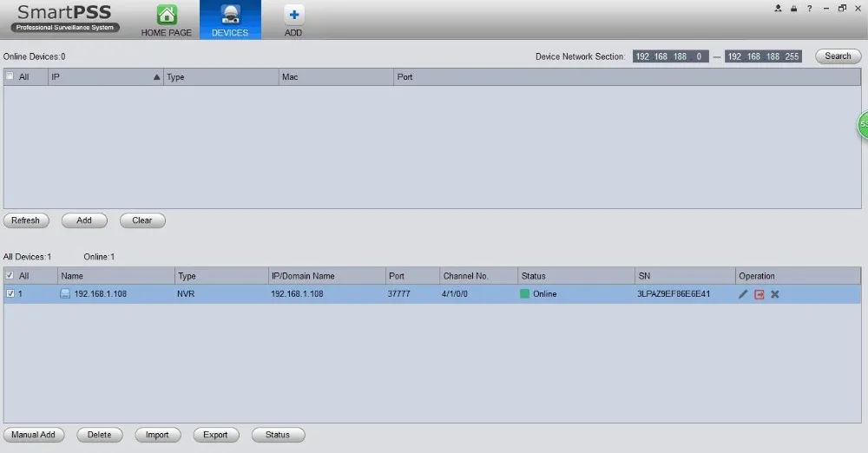Click the bottom Delete button
The image size is (868, 453).
100,435
